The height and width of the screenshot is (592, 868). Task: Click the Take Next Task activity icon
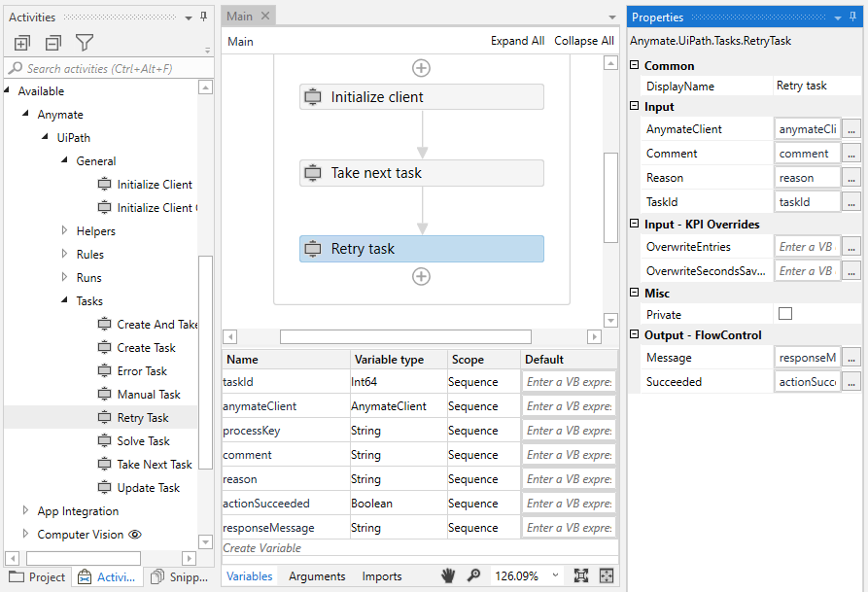(105, 464)
